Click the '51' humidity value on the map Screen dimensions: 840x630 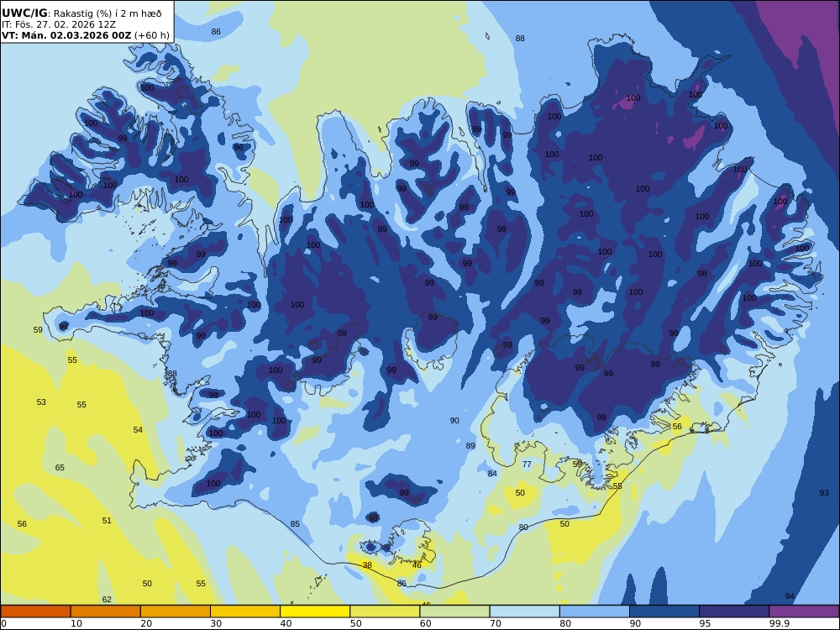107,520
